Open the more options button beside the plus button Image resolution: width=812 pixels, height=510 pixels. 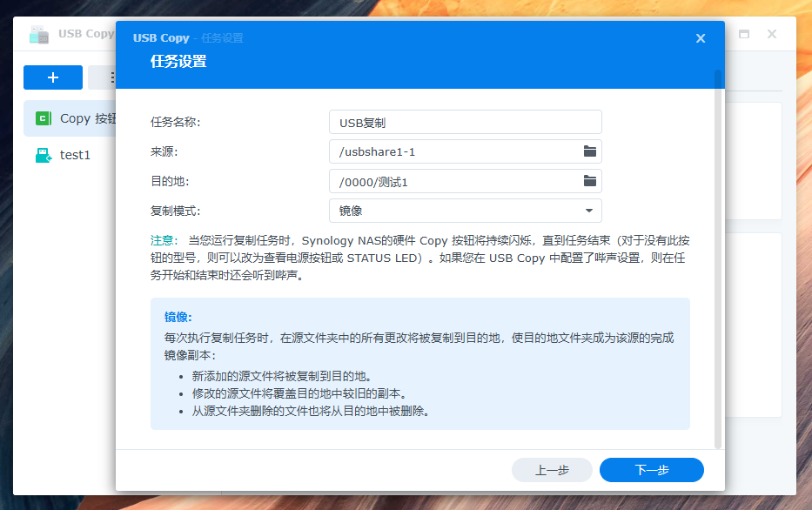[x=102, y=77]
